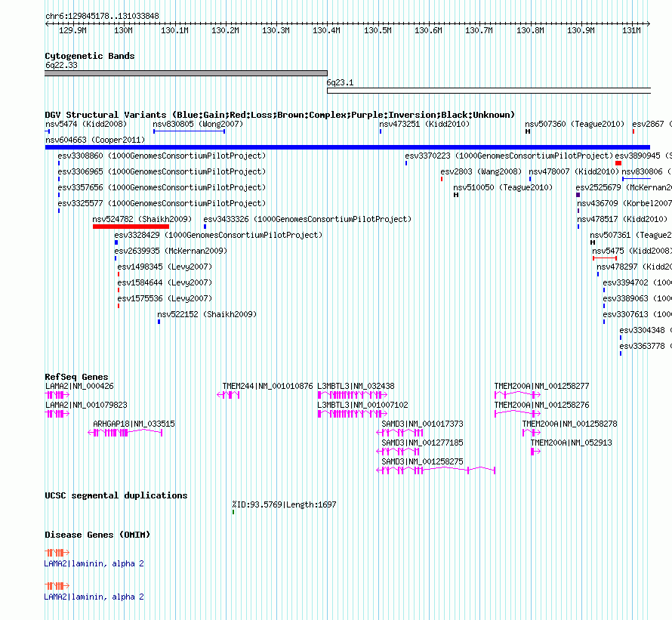The width and height of the screenshot is (672, 620).
Task: Click the Disease Genes (OMIM) track title
Action: 97,535
